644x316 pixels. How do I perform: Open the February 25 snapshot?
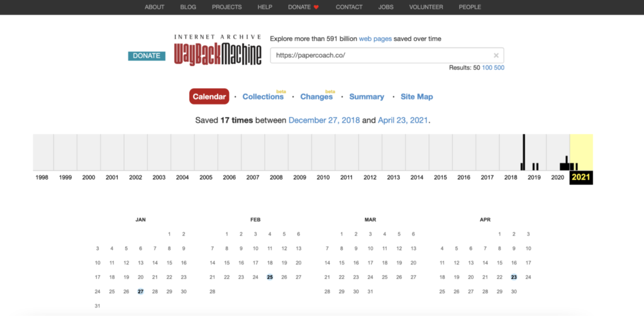click(x=270, y=277)
